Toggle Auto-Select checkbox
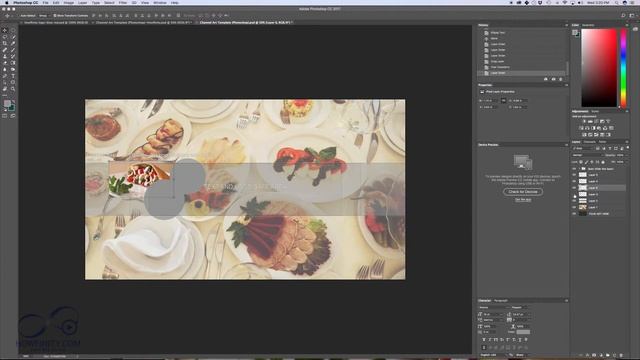The image size is (640, 360). pos(19,16)
